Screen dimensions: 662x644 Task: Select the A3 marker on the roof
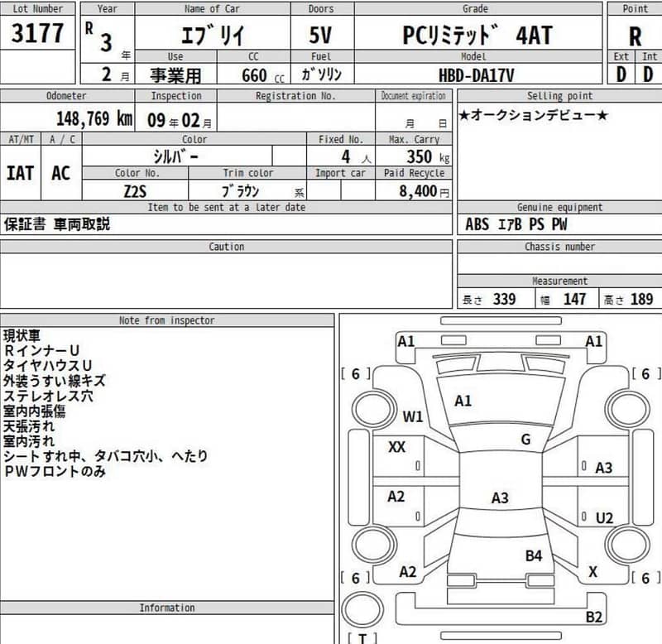coord(500,499)
